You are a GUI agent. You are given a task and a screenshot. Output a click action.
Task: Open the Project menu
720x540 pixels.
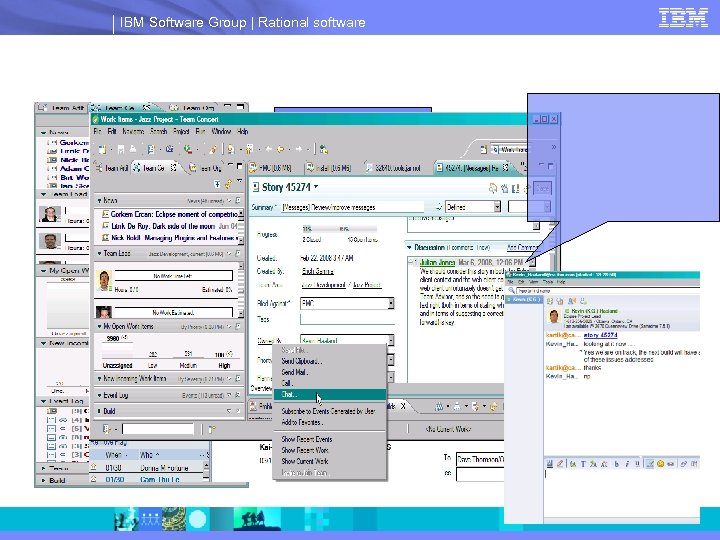click(x=181, y=131)
